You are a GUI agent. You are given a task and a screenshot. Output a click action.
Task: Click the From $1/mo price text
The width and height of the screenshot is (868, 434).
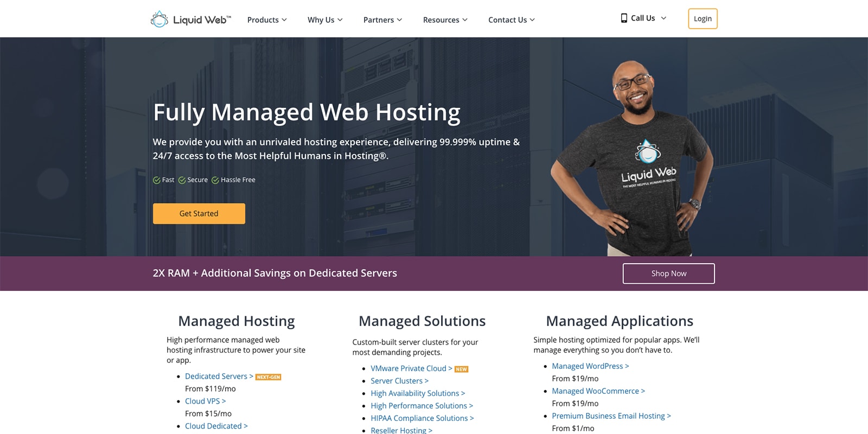(573, 428)
